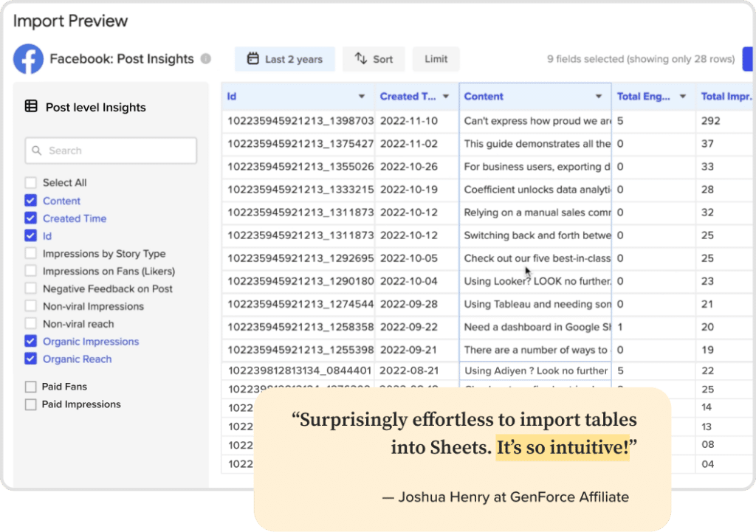The height and width of the screenshot is (532, 756).
Task: Select cell "For business users, exporting"
Action: 535,167
